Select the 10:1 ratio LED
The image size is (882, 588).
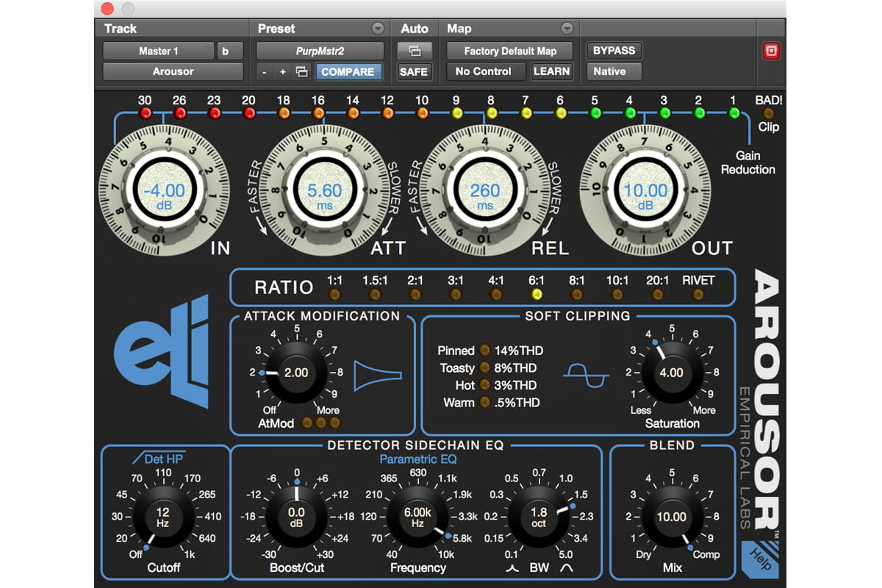[617, 295]
